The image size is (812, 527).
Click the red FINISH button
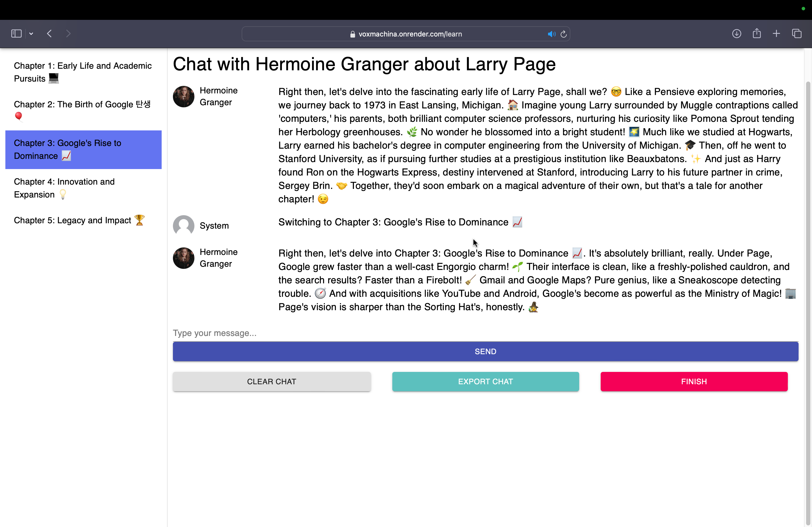(694, 382)
